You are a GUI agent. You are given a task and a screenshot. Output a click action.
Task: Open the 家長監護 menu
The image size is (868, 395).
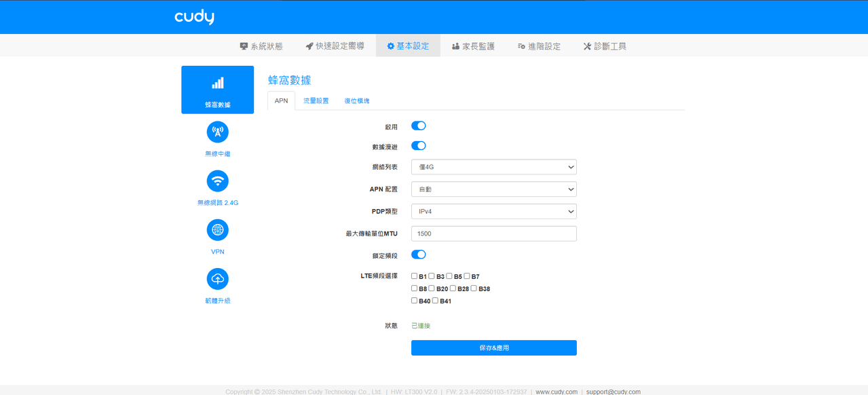coord(473,46)
